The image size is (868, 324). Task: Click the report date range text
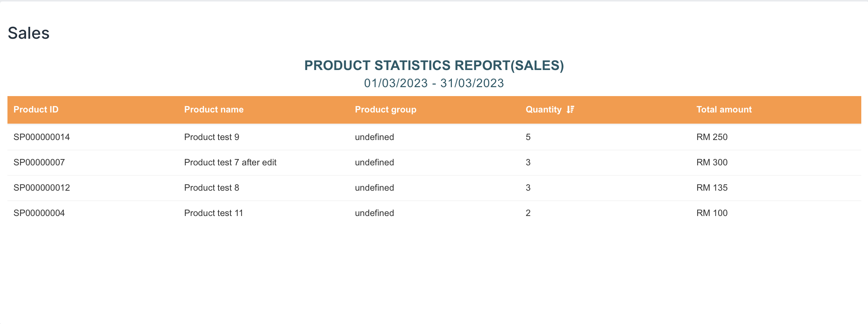(x=434, y=83)
